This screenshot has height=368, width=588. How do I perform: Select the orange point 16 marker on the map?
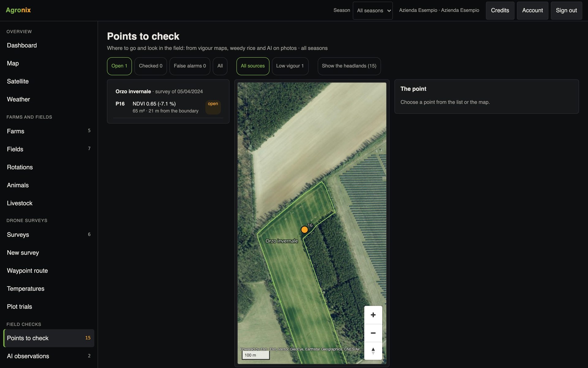pyautogui.click(x=304, y=230)
